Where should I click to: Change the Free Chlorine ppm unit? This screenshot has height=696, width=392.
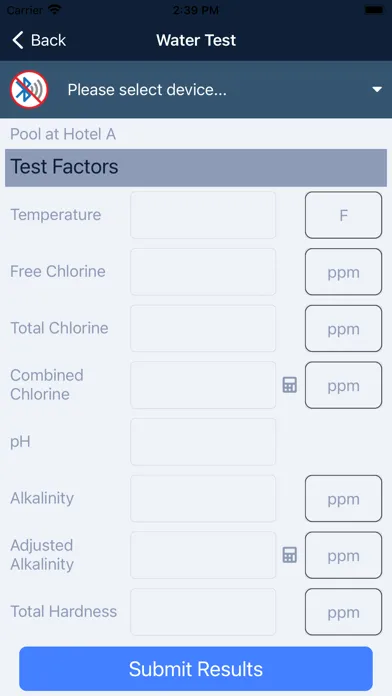point(343,272)
